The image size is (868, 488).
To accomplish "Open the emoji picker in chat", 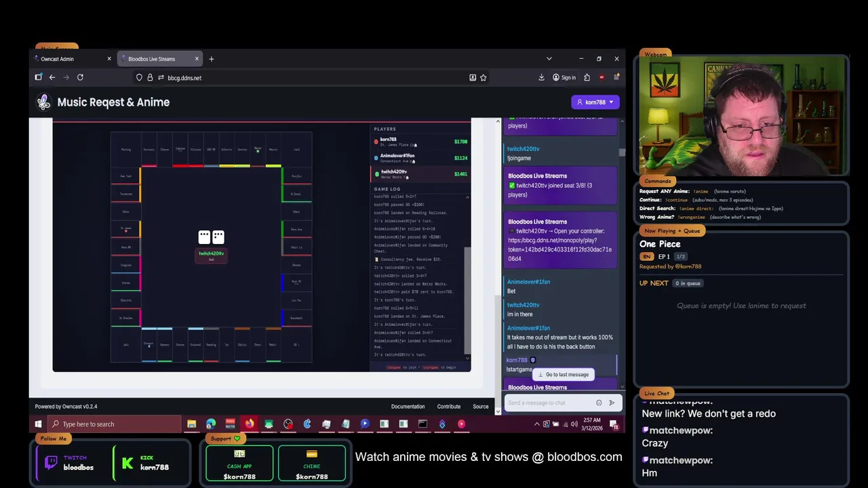I will (x=599, y=403).
